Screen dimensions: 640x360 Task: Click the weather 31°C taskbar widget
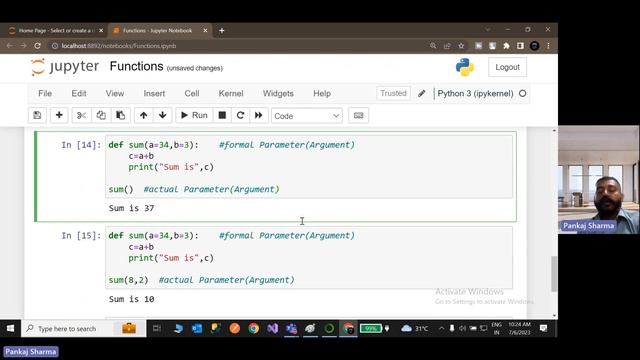click(414, 328)
